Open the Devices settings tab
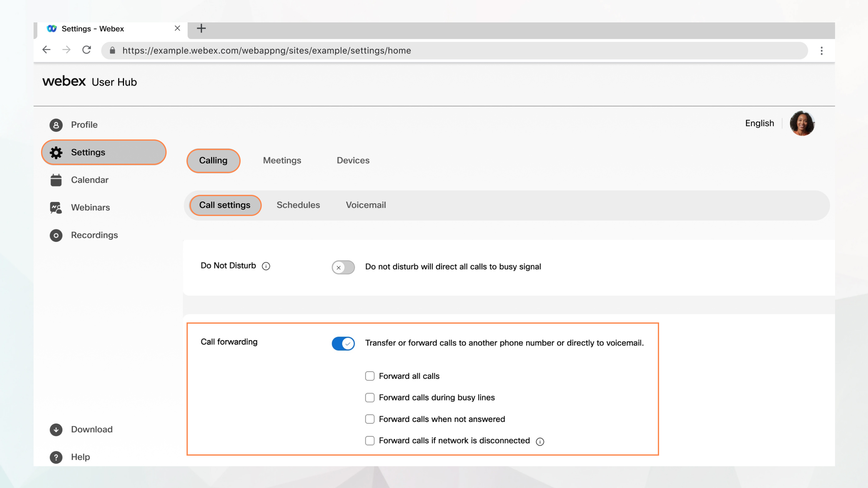The width and height of the screenshot is (868, 488). (x=352, y=160)
